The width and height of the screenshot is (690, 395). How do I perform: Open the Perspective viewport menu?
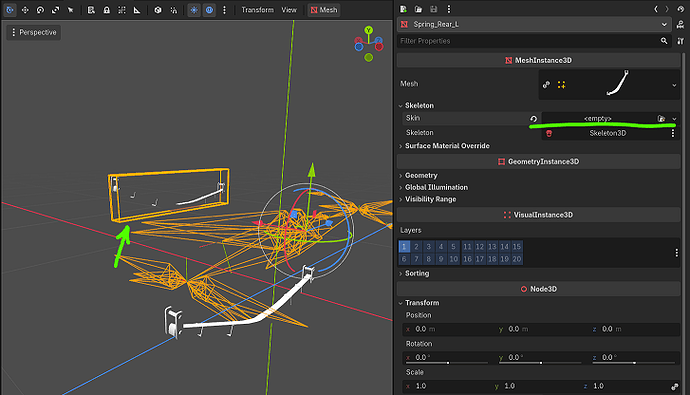point(34,32)
